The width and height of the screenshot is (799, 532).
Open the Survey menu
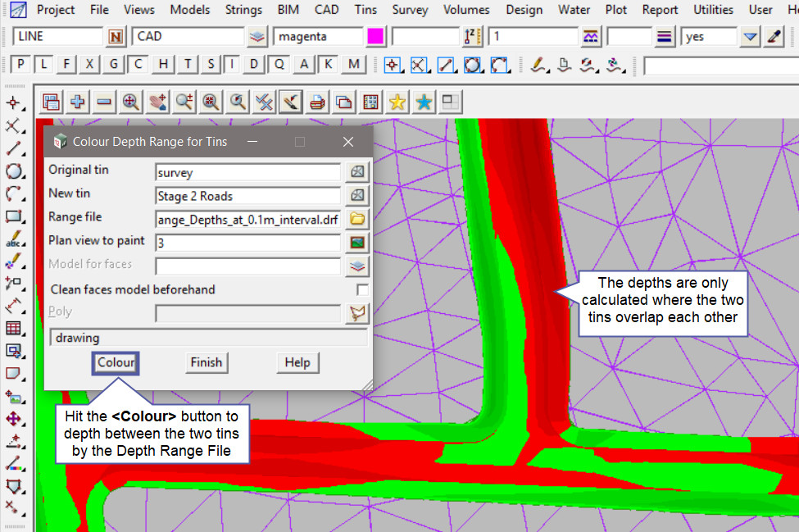pyautogui.click(x=410, y=10)
